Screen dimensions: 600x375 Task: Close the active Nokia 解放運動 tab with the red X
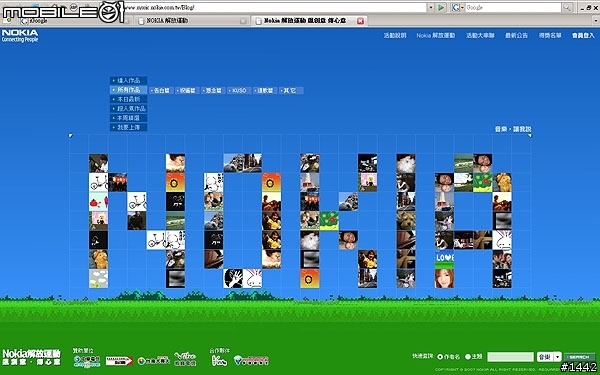[x=360, y=21]
